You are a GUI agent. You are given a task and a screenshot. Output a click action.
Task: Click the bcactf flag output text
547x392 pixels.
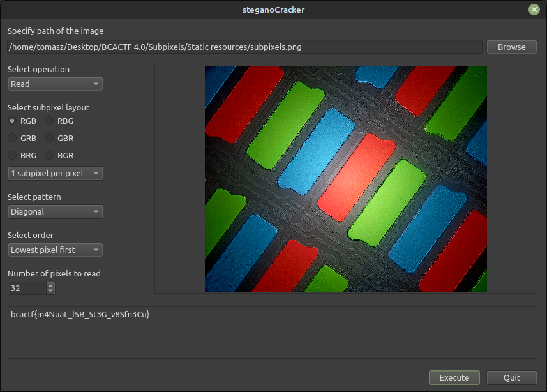click(80, 315)
